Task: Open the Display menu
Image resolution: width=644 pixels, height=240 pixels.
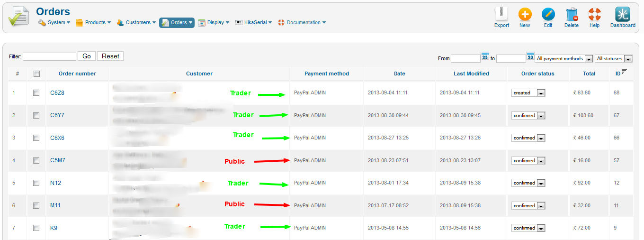Action: point(214,22)
